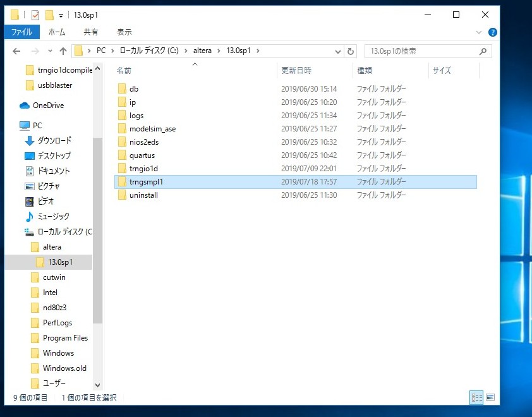
Task: Select the ip folder icon
Action: click(122, 102)
